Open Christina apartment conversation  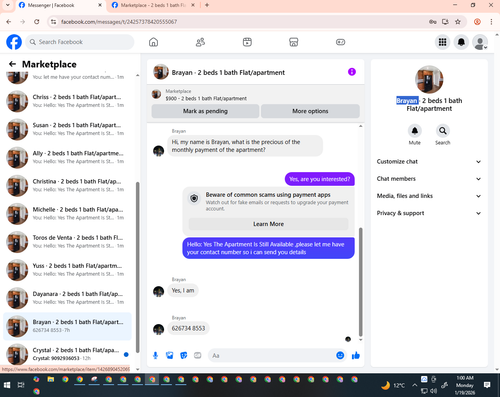pos(67,186)
